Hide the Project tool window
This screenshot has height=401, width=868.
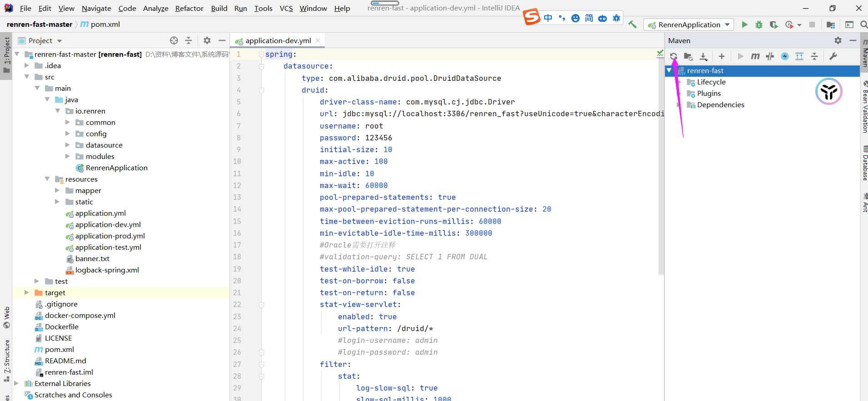pos(222,40)
